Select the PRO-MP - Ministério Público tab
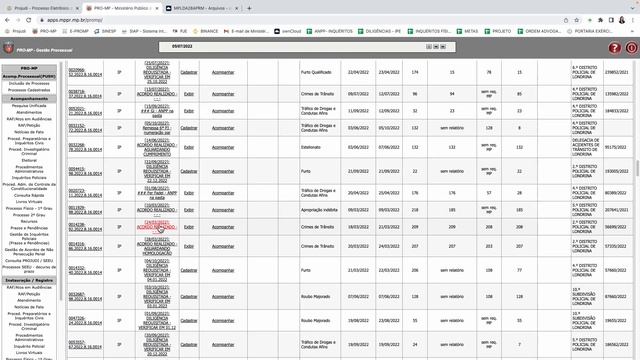The height and width of the screenshot is (360, 640). [122, 8]
